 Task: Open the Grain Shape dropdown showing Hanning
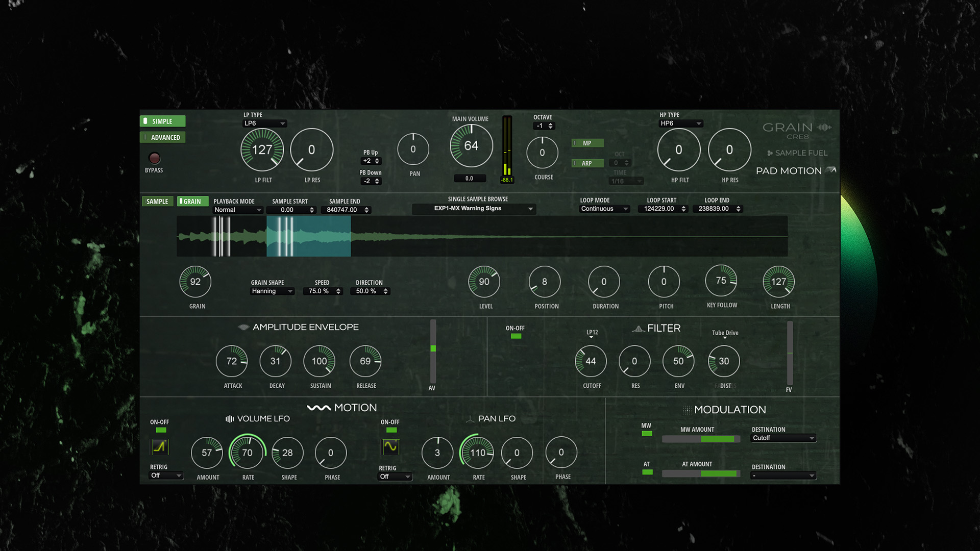pyautogui.click(x=272, y=291)
